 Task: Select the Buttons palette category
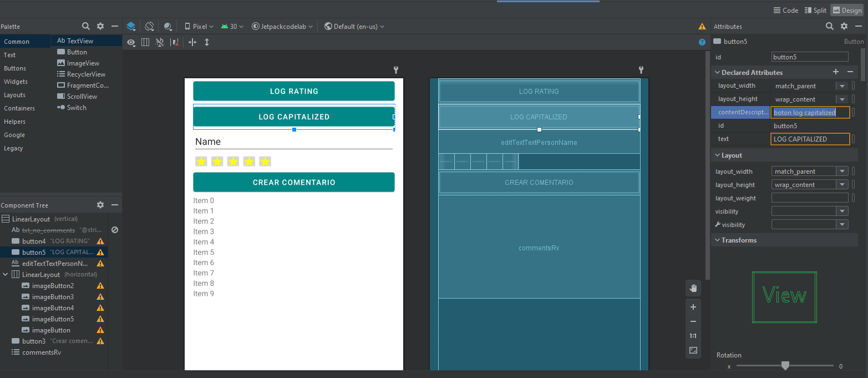(25, 68)
